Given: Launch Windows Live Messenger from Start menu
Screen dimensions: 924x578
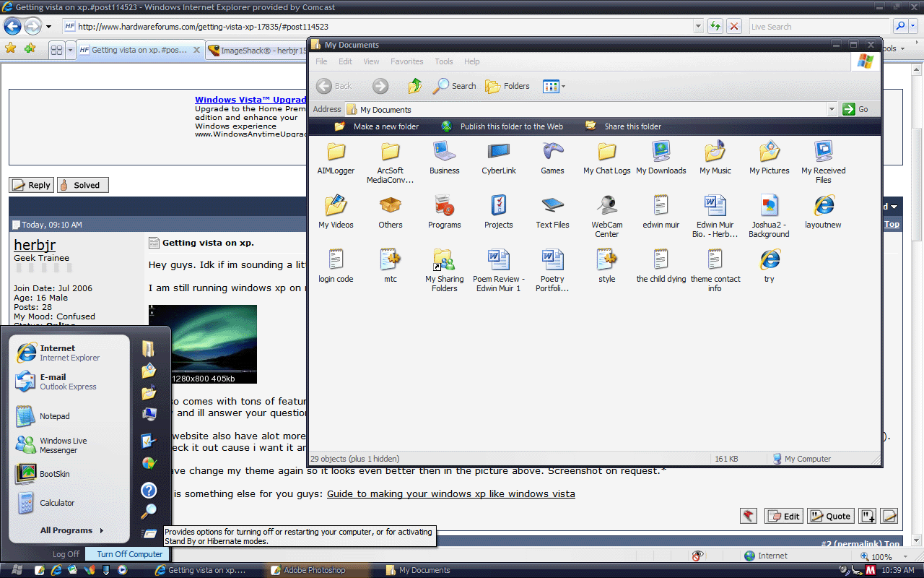Looking at the screenshot, I should [52, 445].
